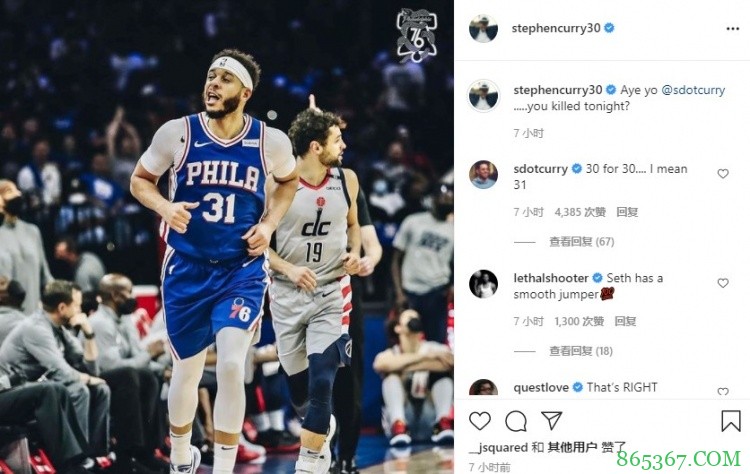Expand 67 replies under sdotcurry's comment
This screenshot has width=750, height=474.
[581, 241]
